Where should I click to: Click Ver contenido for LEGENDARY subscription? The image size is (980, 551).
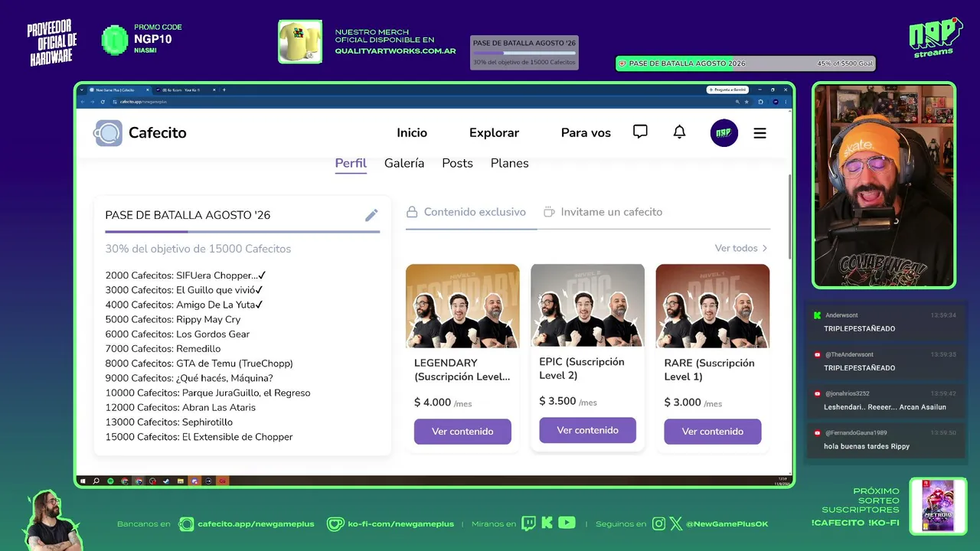[462, 432]
